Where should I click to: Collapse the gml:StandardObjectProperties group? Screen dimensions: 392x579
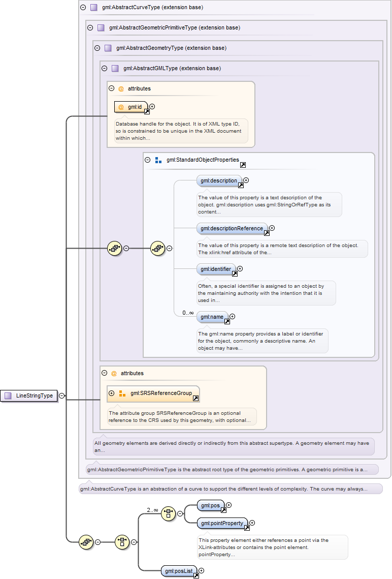tap(148, 160)
